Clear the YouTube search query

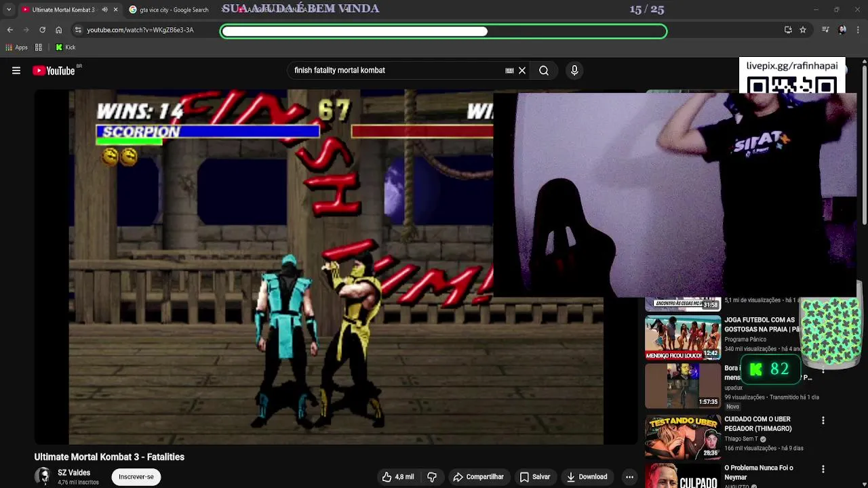522,70
